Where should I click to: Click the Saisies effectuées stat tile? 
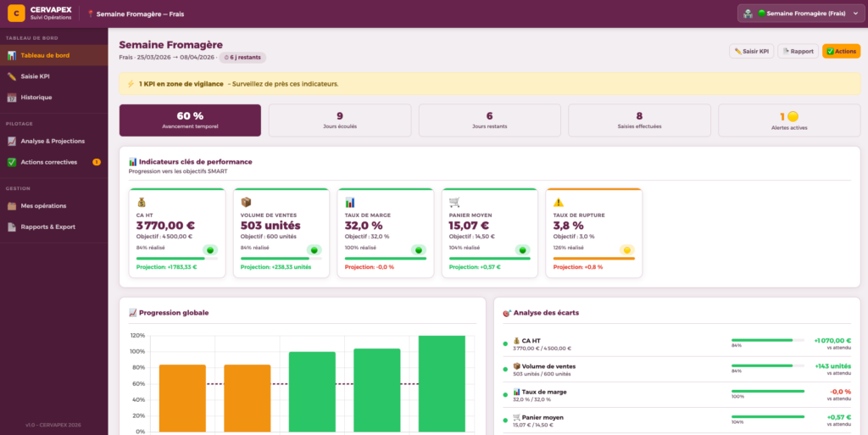[639, 120]
